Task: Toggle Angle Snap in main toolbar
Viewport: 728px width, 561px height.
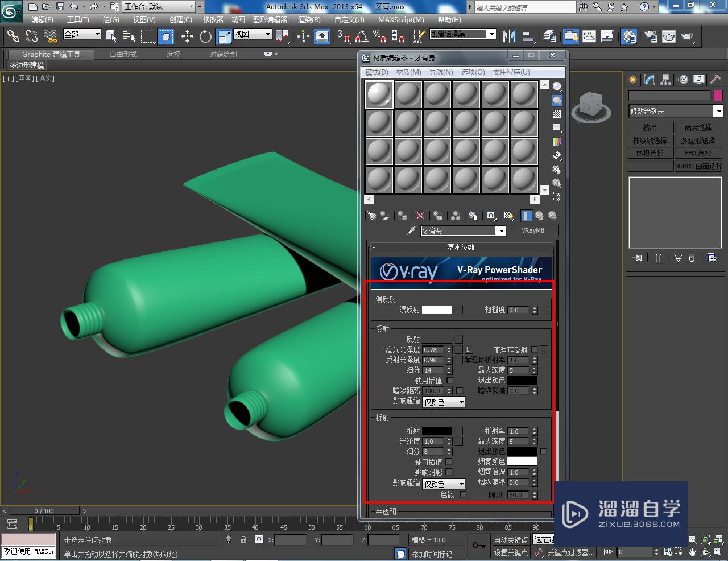Action: pyautogui.click(x=361, y=36)
